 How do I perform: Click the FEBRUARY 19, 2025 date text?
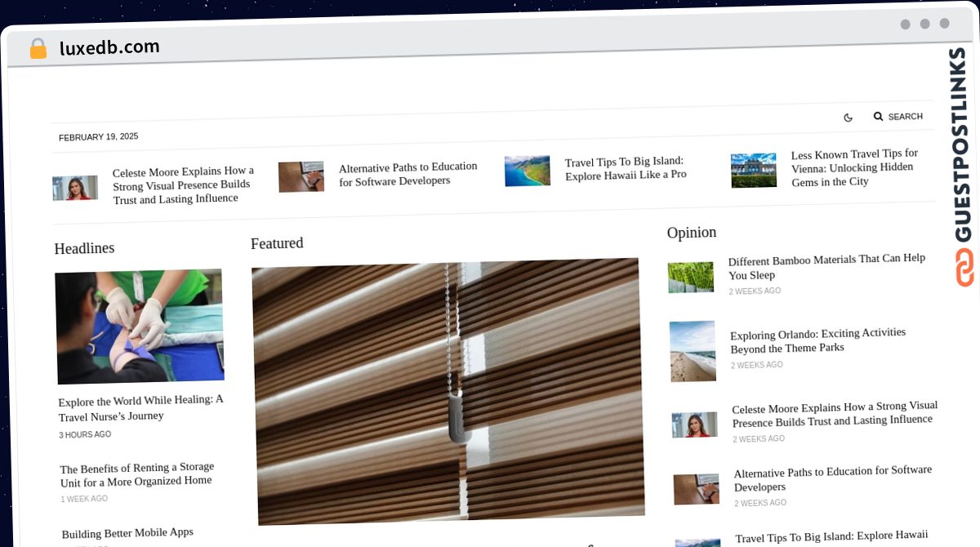click(x=99, y=137)
